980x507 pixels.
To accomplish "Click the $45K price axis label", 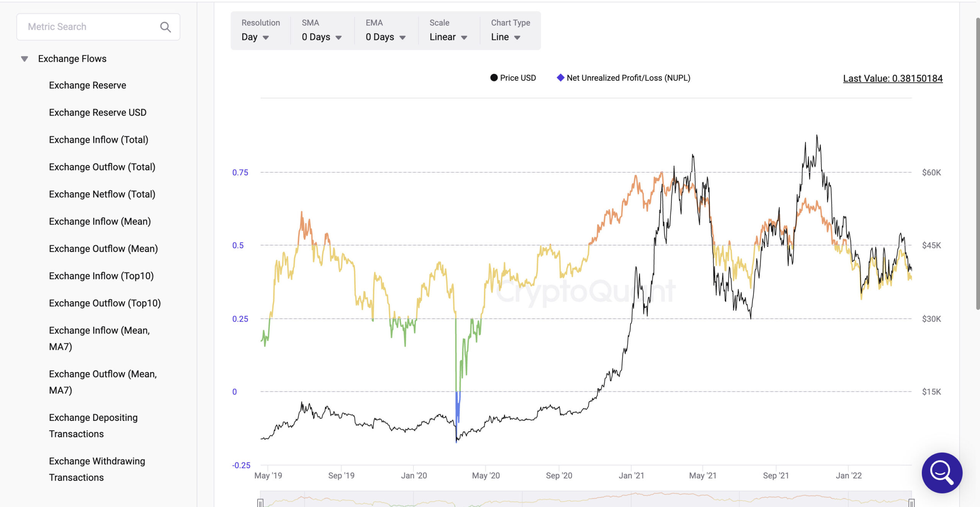I will click(931, 245).
